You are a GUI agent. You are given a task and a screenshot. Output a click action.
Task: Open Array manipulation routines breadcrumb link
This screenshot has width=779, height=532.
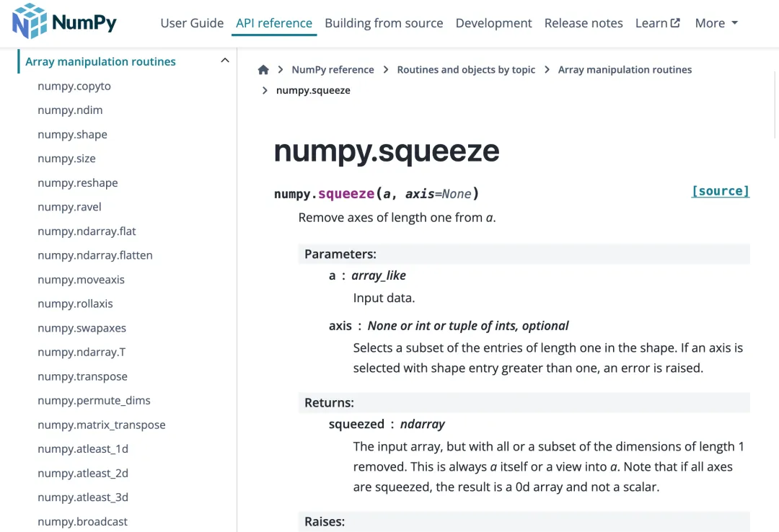click(625, 69)
